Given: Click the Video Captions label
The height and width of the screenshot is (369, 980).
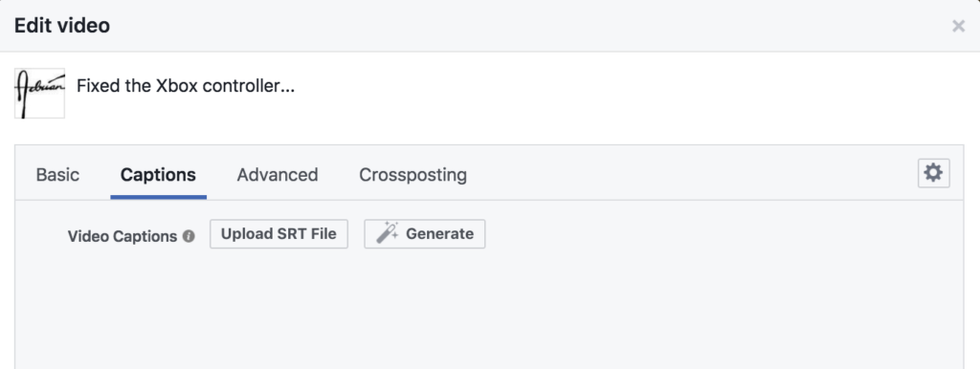Looking at the screenshot, I should (x=122, y=237).
